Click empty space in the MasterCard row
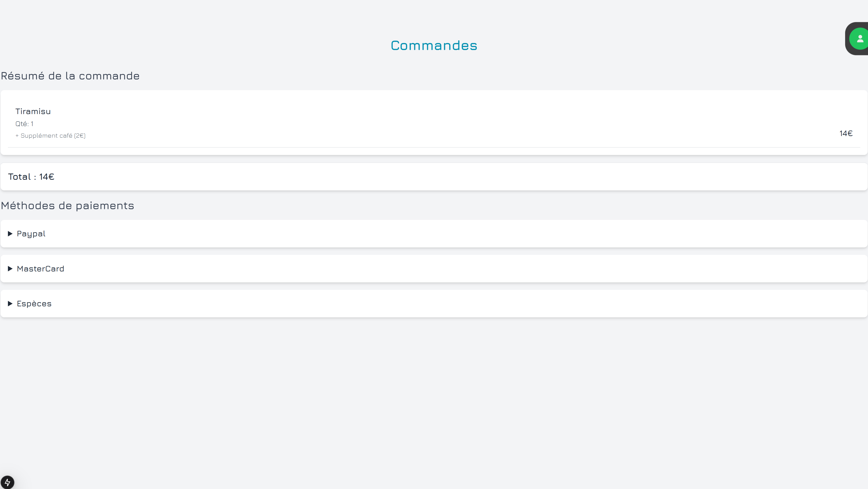Screen dimensions: 868x489 [x=438, y=268]
